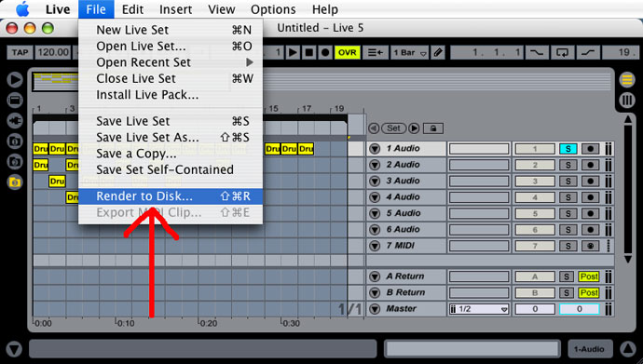Unfold the 3 Audio track triangle
The width and height of the screenshot is (643, 364).
pos(375,181)
